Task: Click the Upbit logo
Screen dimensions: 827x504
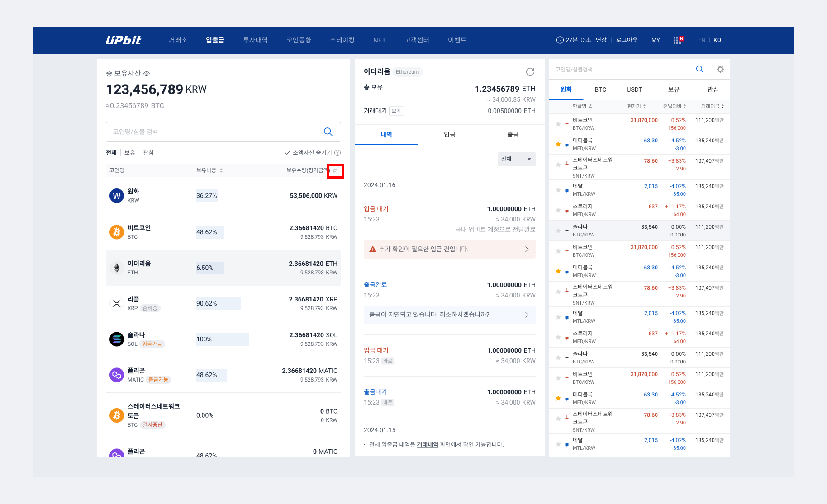Action: tap(123, 40)
